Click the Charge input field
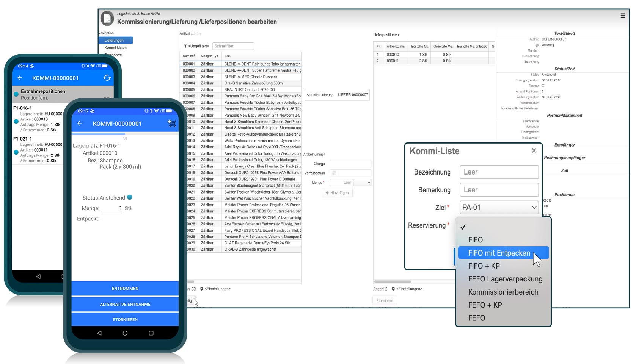 coord(350,164)
